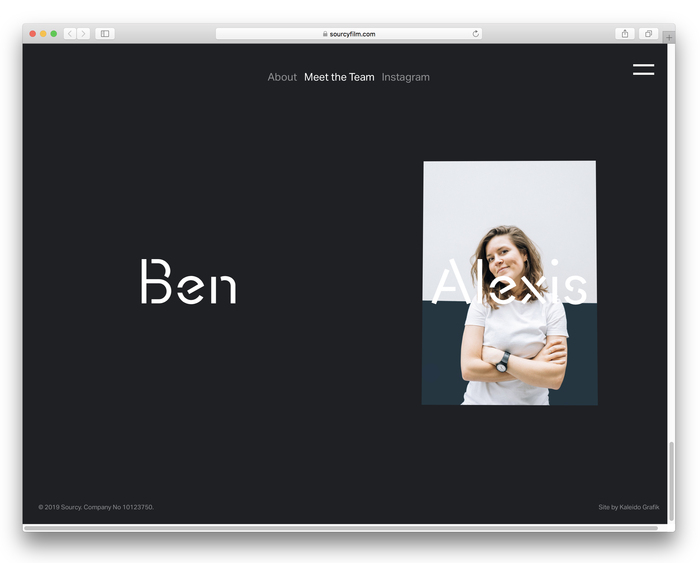Close the Safari window with red button
The height and width of the screenshot is (563, 700).
coord(32,34)
